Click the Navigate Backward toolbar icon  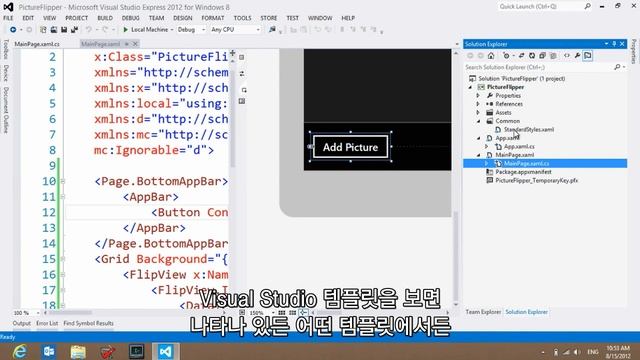[13, 30]
